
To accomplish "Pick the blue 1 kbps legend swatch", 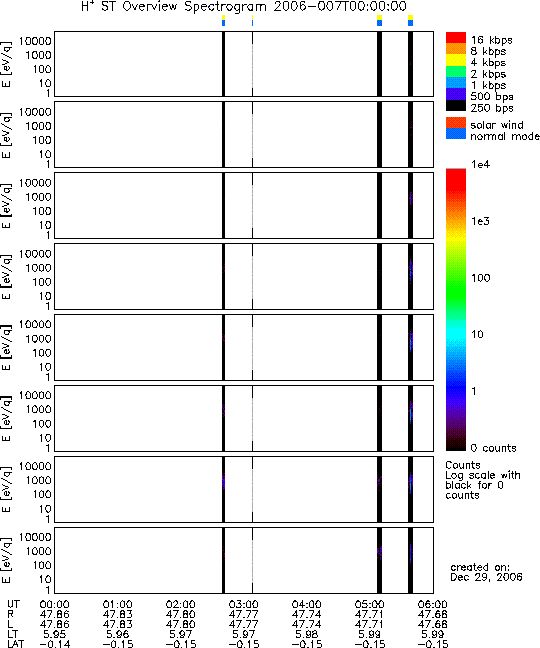I will tap(456, 83).
